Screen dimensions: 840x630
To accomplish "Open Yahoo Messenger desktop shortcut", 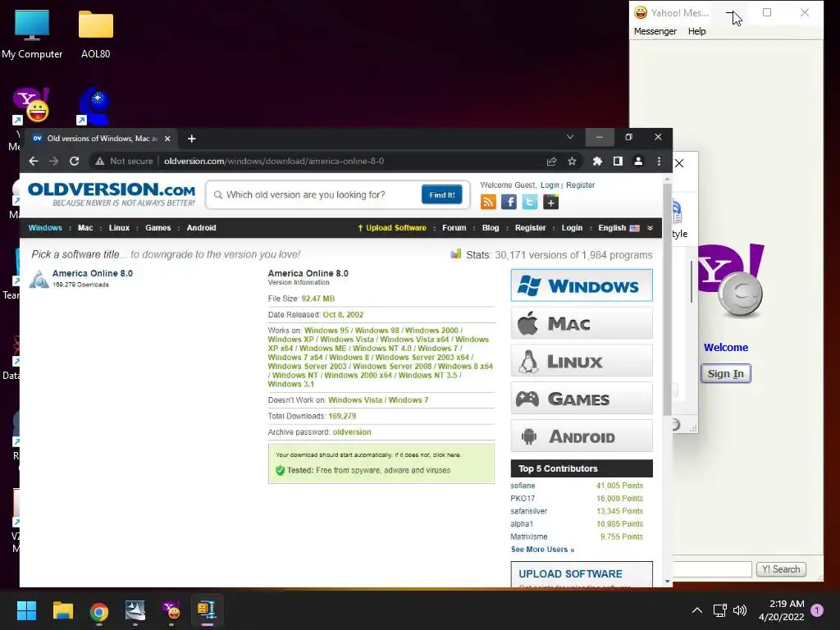I will pyautogui.click(x=30, y=106).
